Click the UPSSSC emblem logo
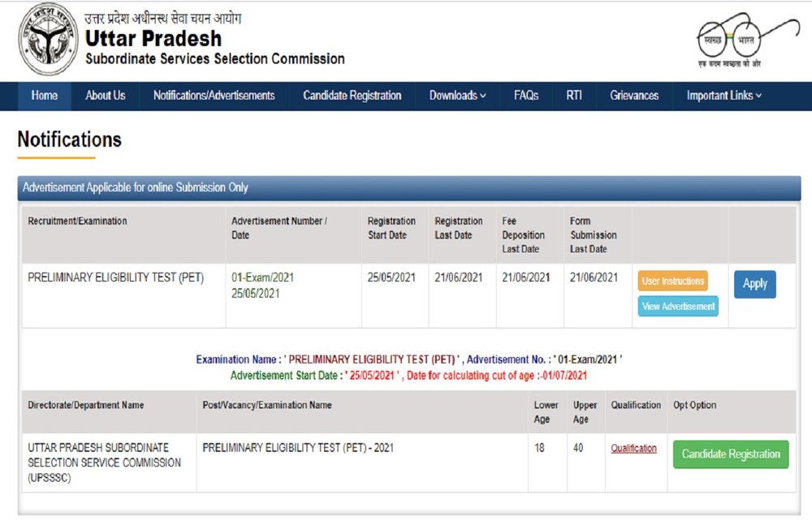The image size is (812, 525). (47, 38)
